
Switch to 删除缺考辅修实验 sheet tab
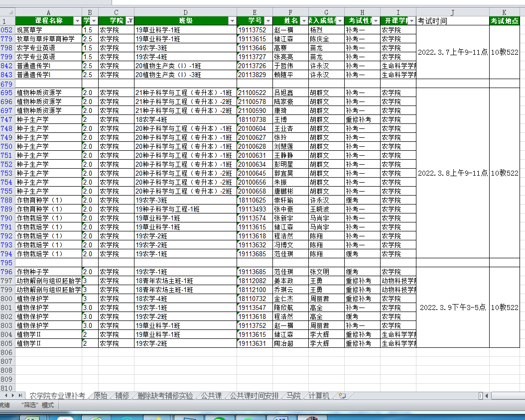tap(165, 396)
